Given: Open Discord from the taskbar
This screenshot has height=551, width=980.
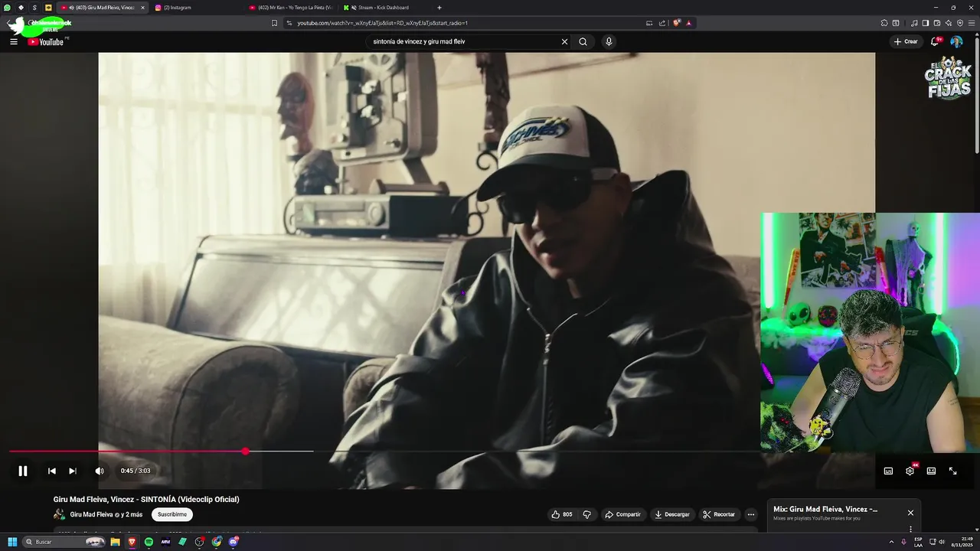Looking at the screenshot, I should (234, 542).
